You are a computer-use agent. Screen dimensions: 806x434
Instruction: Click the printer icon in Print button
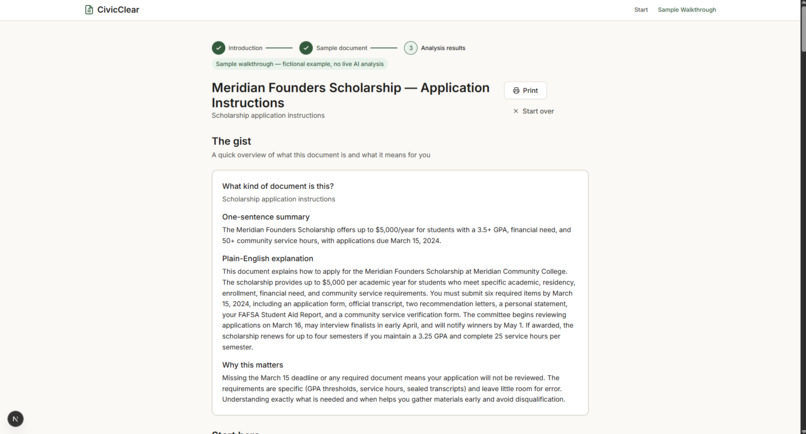[516, 91]
